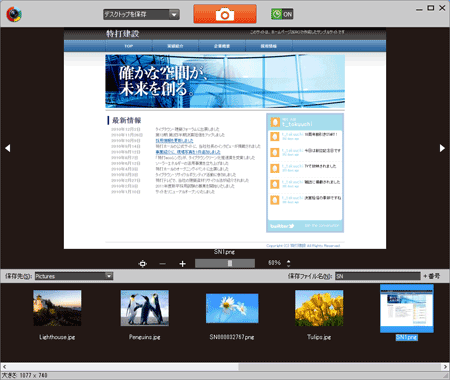Click the 大きさ: 1077 x 740 status text
450x380 pixels.
coord(24,375)
